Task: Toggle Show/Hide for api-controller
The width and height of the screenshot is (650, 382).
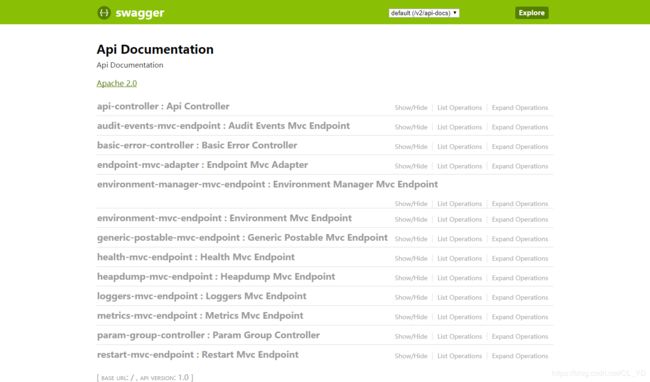Action: 411,108
